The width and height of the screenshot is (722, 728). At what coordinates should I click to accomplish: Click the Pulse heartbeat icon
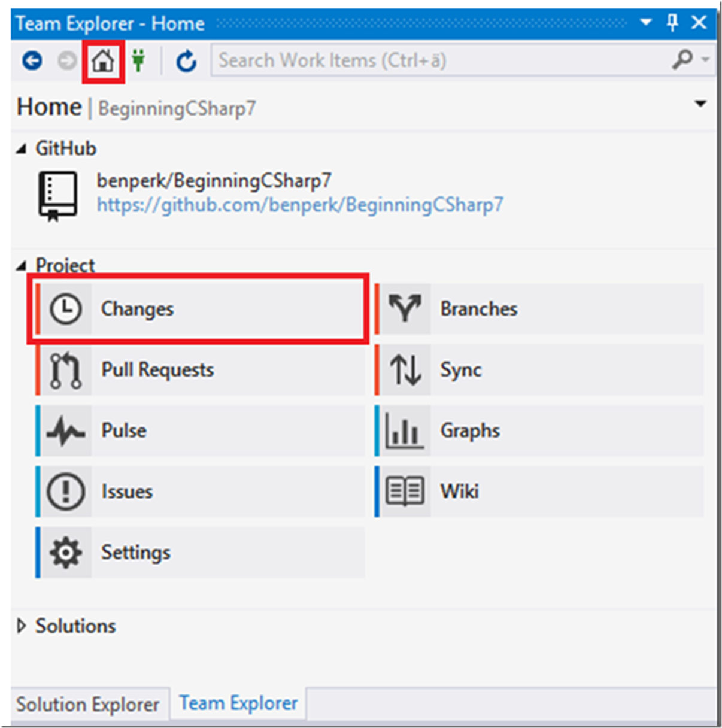(65, 431)
